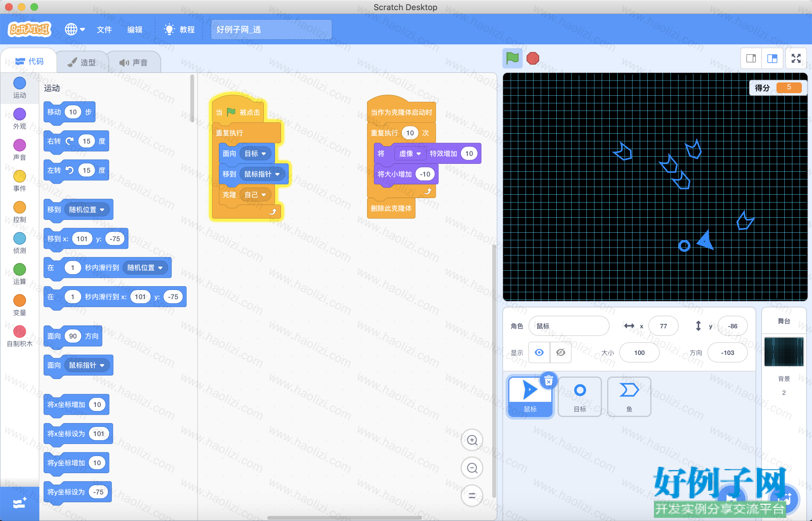This screenshot has height=521, width=812.
Task: Edit the sprite y value -86
Action: point(732,326)
